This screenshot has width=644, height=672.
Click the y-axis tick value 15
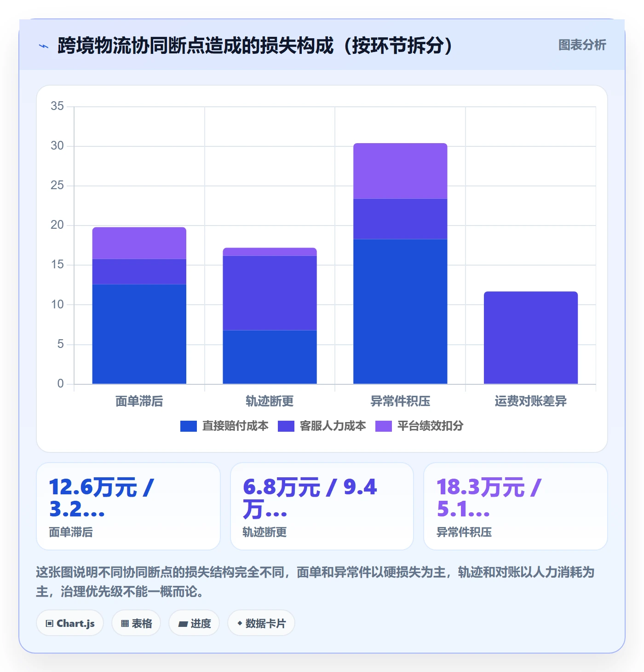click(x=57, y=265)
